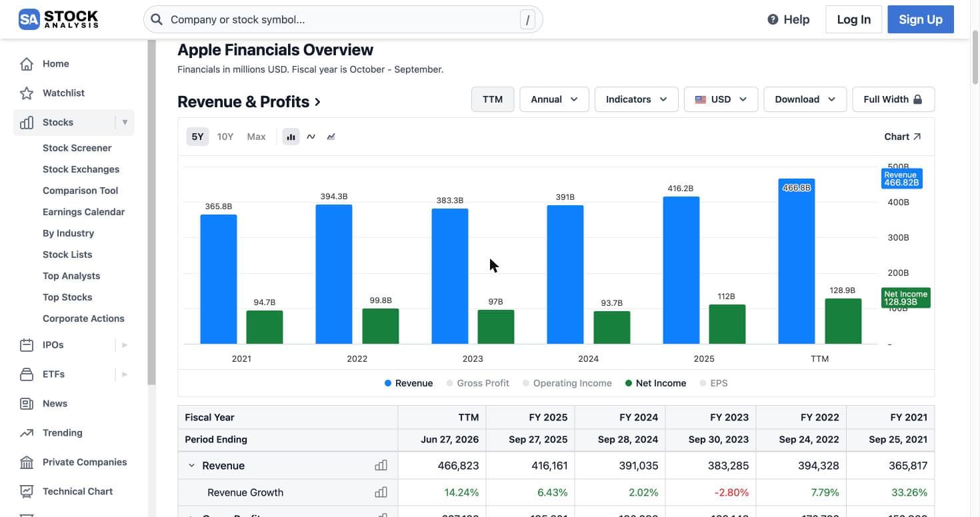Click the News newspaper icon

click(27, 404)
